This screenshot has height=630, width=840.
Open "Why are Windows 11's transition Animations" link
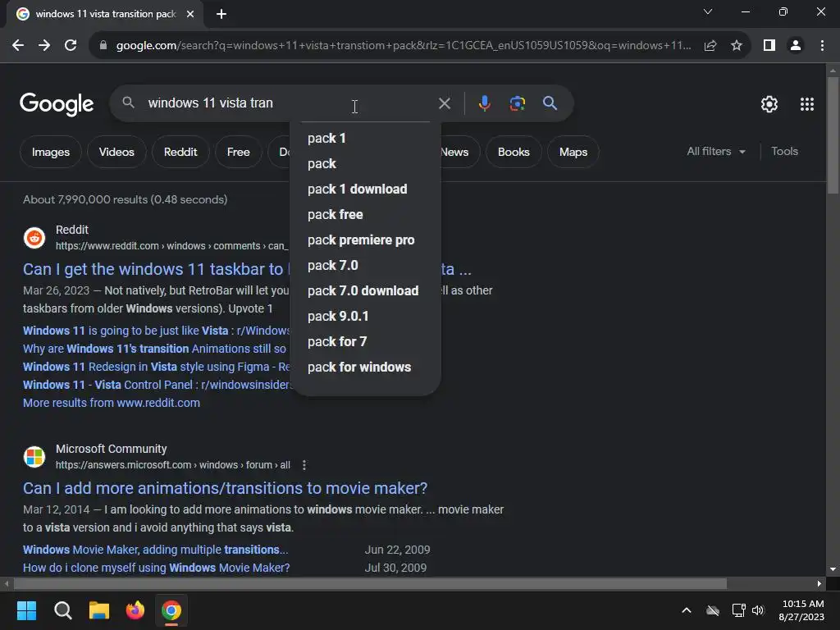[x=154, y=349]
